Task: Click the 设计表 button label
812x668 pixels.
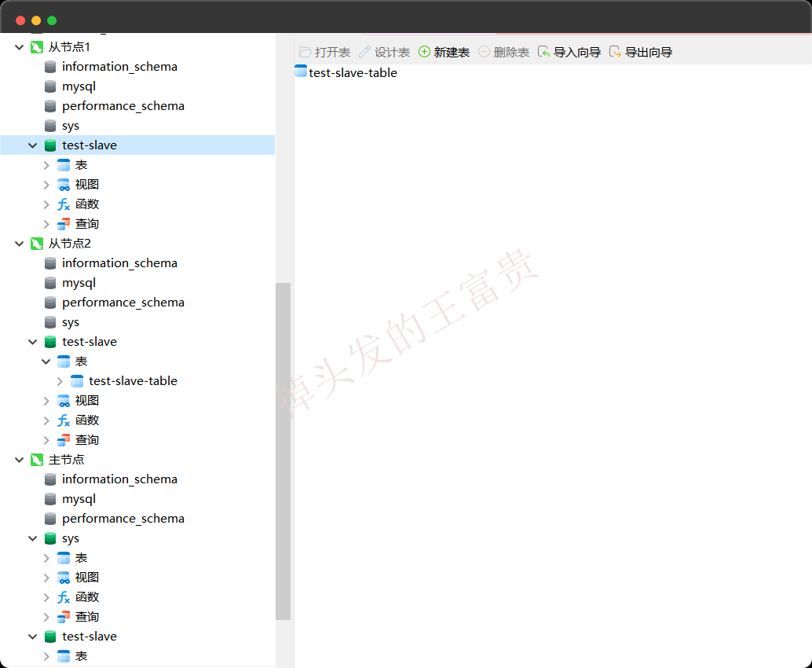Action: click(x=392, y=53)
